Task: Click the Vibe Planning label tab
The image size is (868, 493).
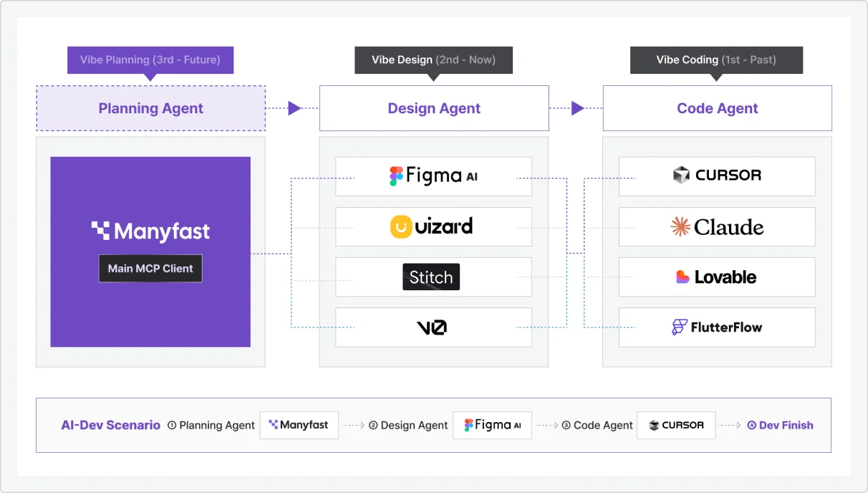Action: click(x=150, y=60)
